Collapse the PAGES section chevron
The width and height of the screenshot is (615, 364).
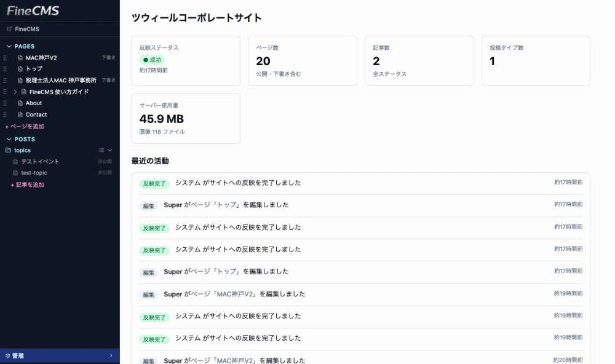tap(9, 46)
